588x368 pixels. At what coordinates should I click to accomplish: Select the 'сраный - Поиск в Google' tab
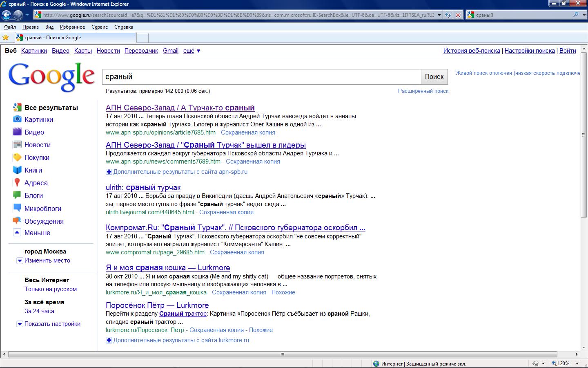[x=75, y=38]
